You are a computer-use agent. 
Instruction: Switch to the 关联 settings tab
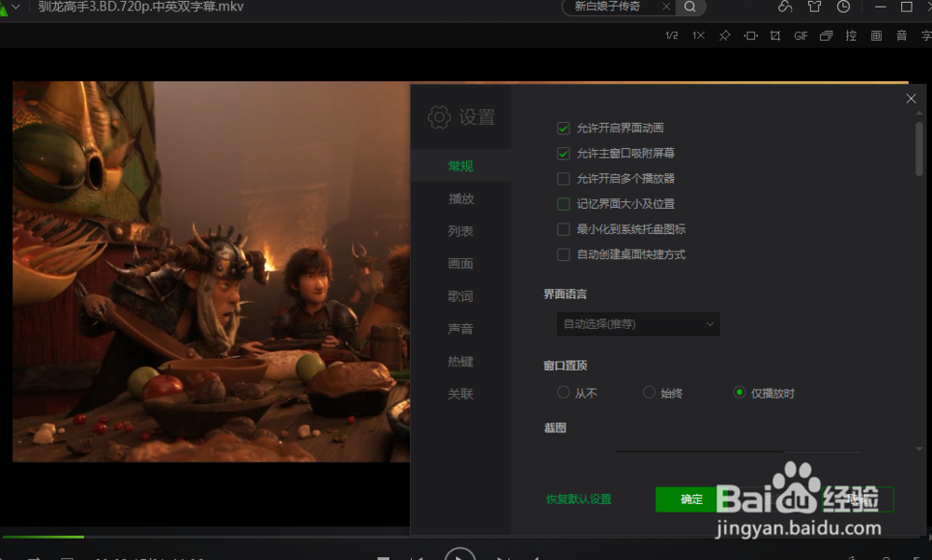coord(460,393)
